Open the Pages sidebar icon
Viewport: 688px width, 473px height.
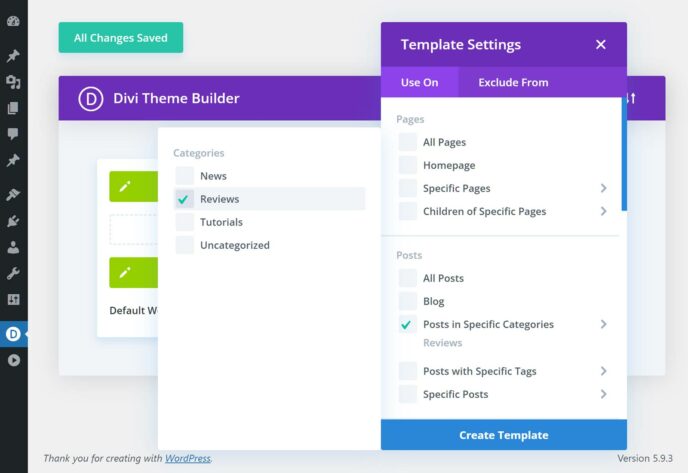13,108
